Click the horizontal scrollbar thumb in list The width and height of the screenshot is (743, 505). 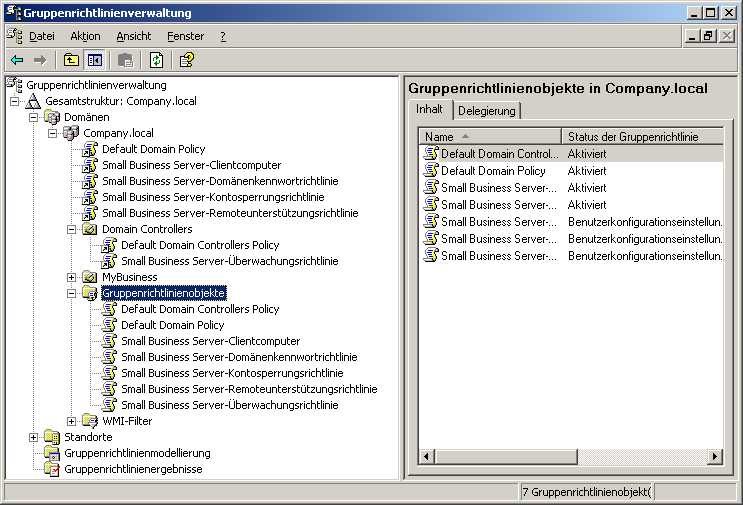tap(506, 456)
